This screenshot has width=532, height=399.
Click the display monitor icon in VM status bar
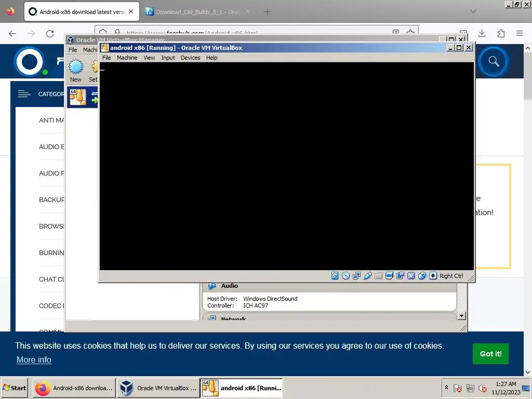(389, 276)
